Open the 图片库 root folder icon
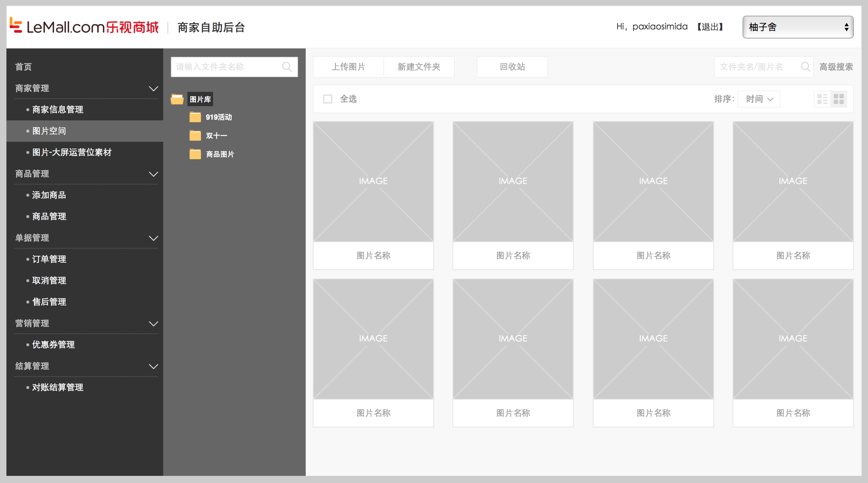The height and width of the screenshot is (483, 868). point(177,99)
